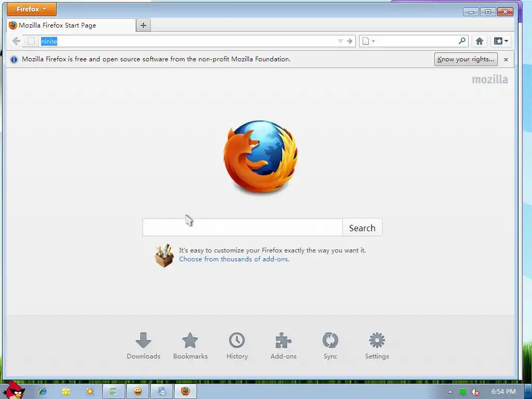The height and width of the screenshot is (399, 532).
Task: Open 'Choose from thousands of add-ons' link
Action: coord(234,259)
